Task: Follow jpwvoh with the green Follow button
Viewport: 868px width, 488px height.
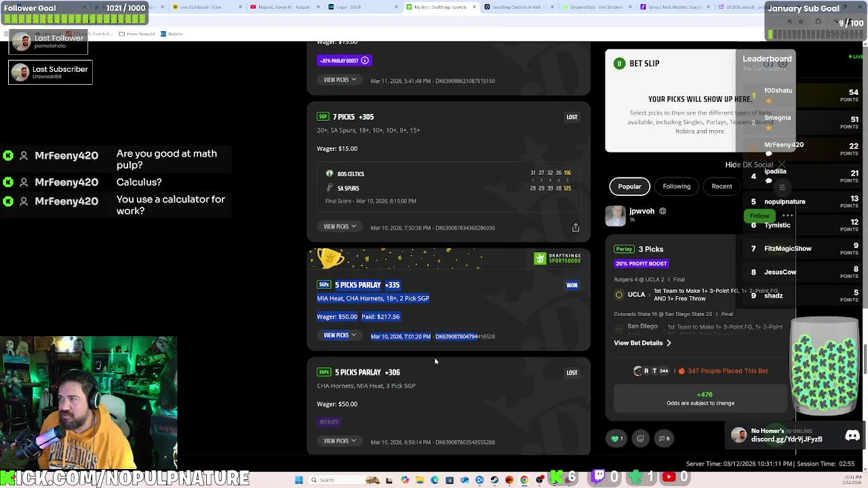Action: [x=759, y=216]
